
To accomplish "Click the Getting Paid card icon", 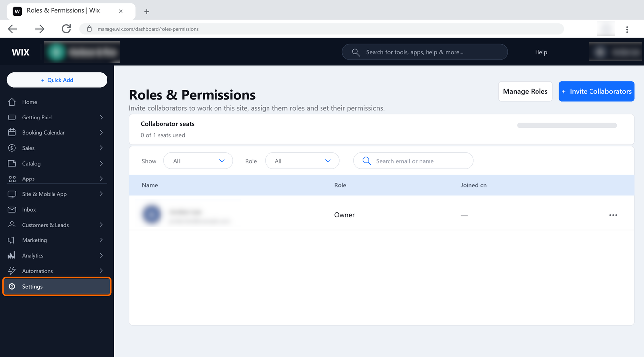I will [x=12, y=118].
